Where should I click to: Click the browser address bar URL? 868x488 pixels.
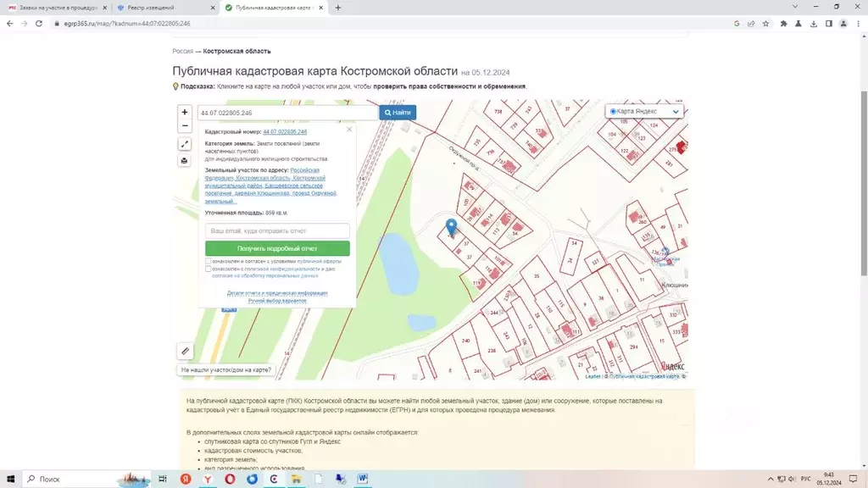pyautogui.click(x=127, y=24)
